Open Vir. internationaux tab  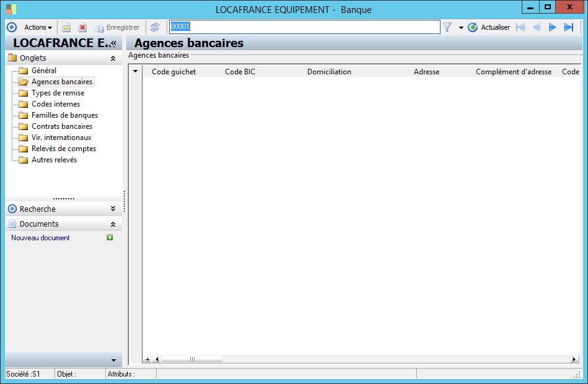tap(61, 137)
